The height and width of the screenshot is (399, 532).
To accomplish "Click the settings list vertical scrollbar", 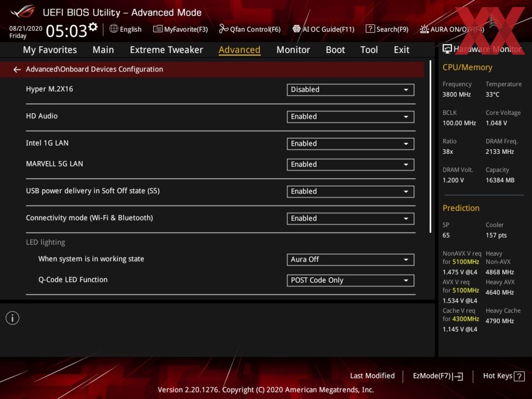I will click(430, 147).
